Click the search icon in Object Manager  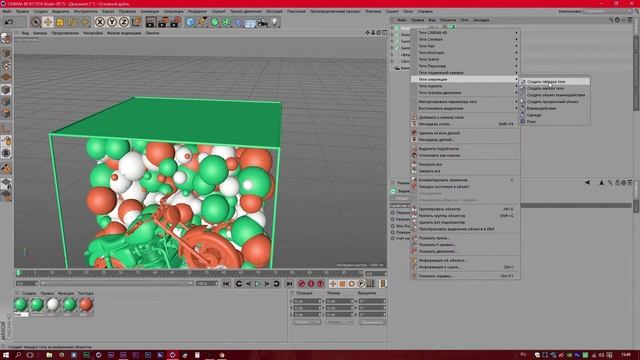coord(611,20)
